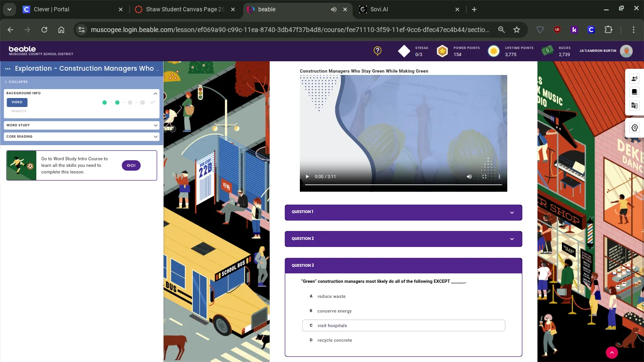Click the pink scroll-to-top arrow
This screenshot has width=644, height=362.
[x=611, y=352]
